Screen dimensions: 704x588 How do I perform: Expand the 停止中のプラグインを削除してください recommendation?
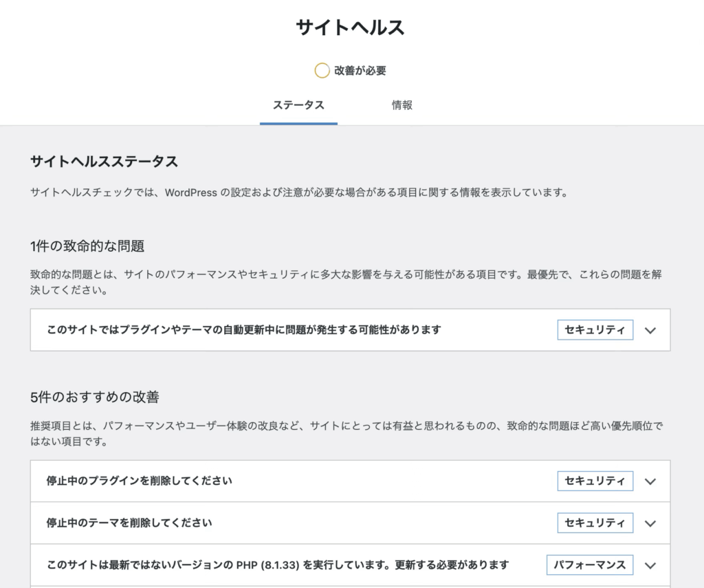click(650, 481)
